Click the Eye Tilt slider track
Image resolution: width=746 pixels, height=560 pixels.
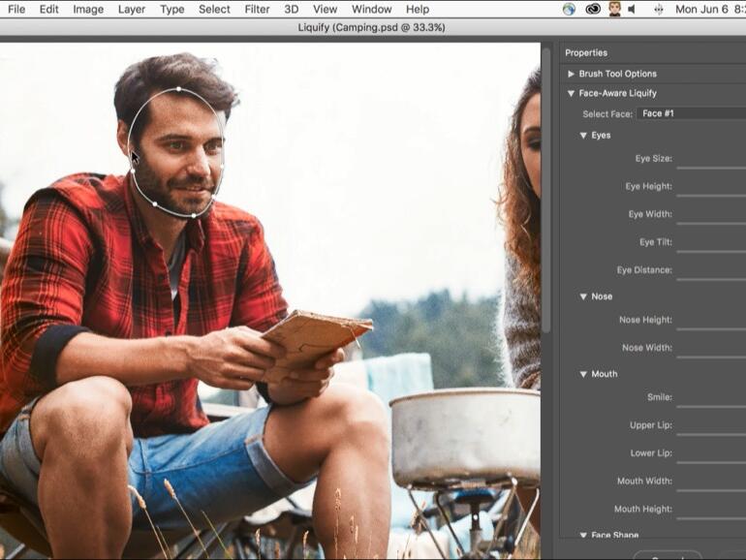pyautogui.click(x=711, y=251)
